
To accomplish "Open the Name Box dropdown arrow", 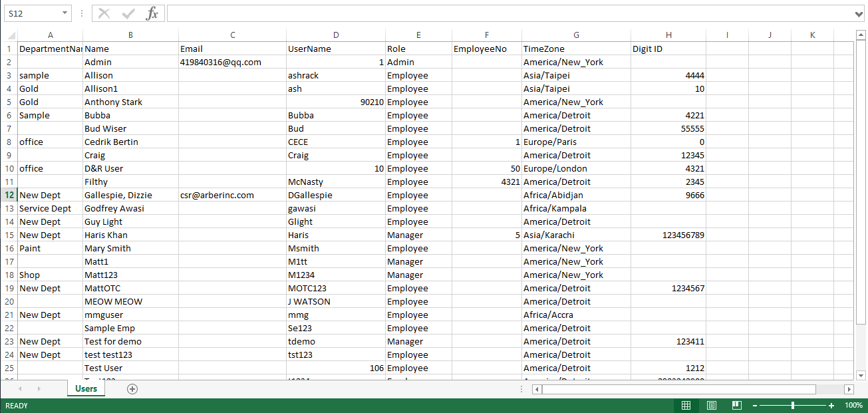I will 65,13.
